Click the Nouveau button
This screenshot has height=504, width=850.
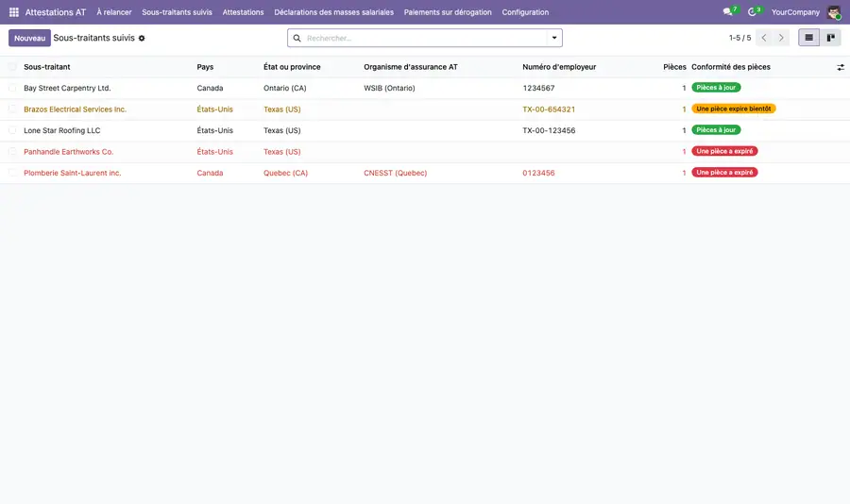(30, 38)
